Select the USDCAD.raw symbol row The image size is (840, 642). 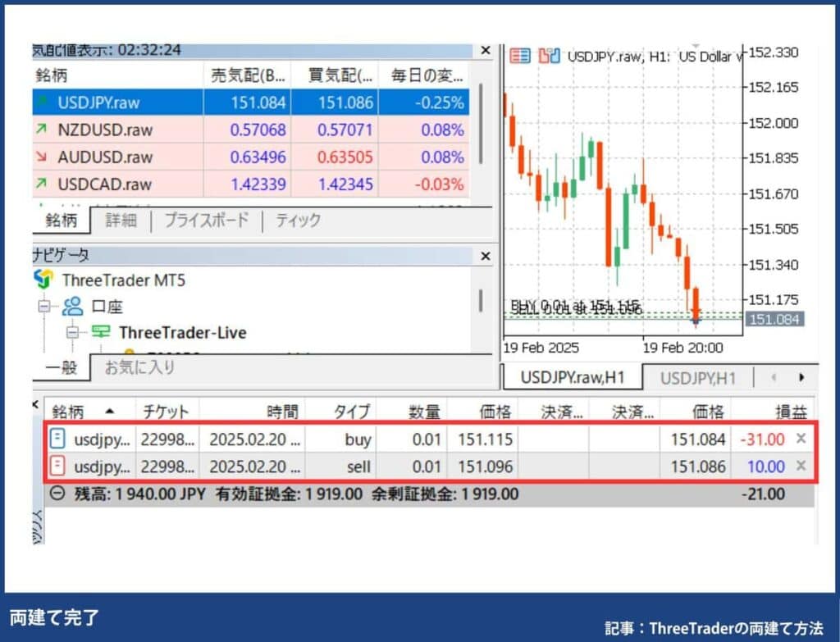click(251, 184)
